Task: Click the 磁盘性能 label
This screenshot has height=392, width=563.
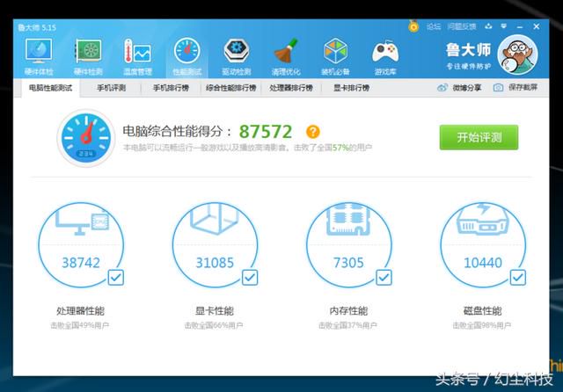Action: (x=483, y=310)
